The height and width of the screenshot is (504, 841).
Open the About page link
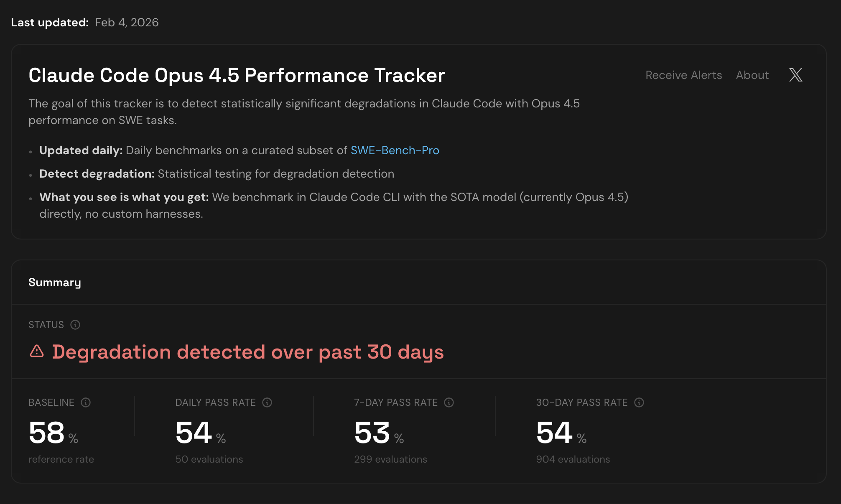752,75
